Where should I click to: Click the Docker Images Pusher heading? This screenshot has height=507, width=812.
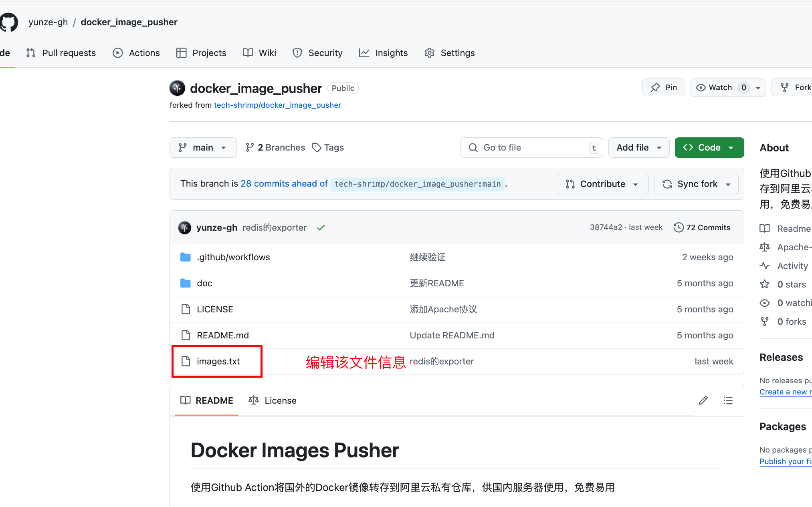tap(295, 450)
